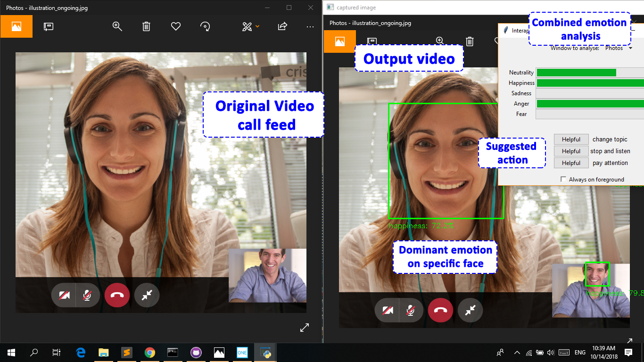This screenshot has height=362, width=644.
Task: Open the Wi-Fi network flyout in tray
Action: coord(529,353)
